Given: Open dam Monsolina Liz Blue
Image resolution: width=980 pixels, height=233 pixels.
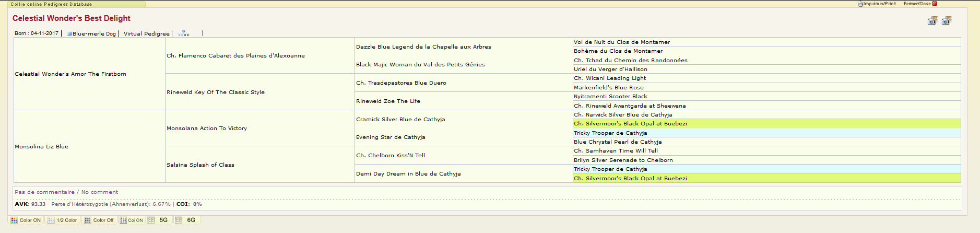Looking at the screenshot, I should (42, 147).
